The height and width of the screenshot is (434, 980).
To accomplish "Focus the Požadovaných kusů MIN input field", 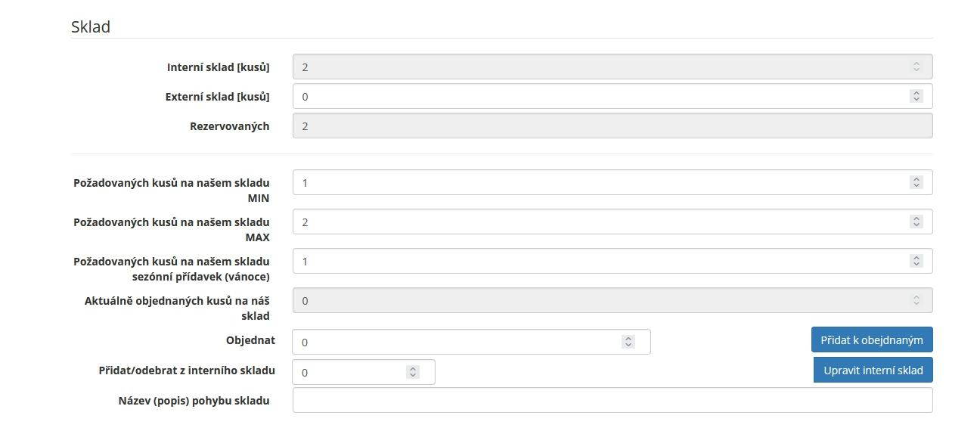I will [x=612, y=182].
